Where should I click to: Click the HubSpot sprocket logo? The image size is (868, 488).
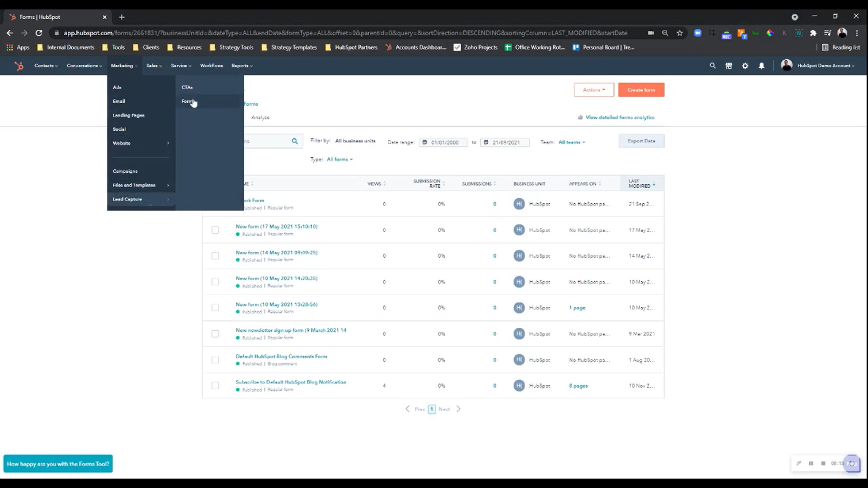pos(19,66)
